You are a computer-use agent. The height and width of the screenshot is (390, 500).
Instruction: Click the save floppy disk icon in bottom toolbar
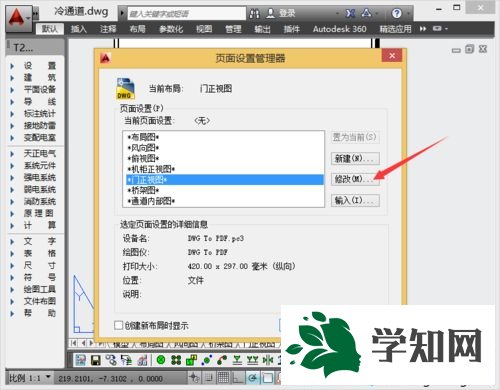tap(96, 360)
